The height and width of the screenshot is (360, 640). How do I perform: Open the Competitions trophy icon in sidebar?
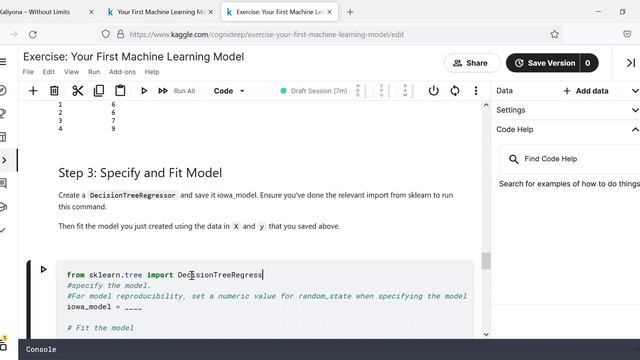3,113
